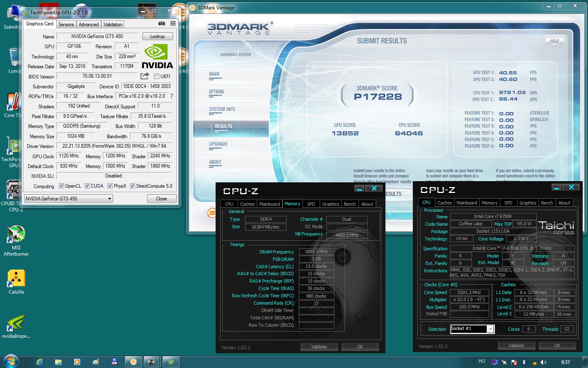Open the NVIDIA GeForce GTS 450 GPU dropdown

pos(69,199)
